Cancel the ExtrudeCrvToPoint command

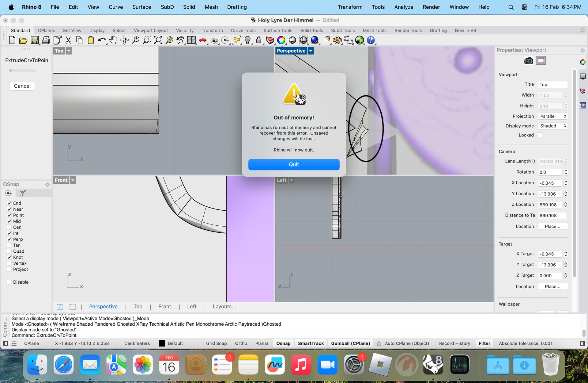[x=22, y=86]
